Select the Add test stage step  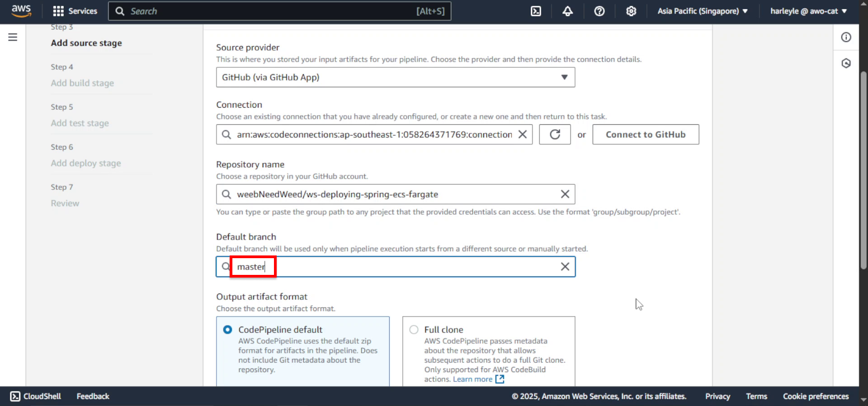coord(80,123)
